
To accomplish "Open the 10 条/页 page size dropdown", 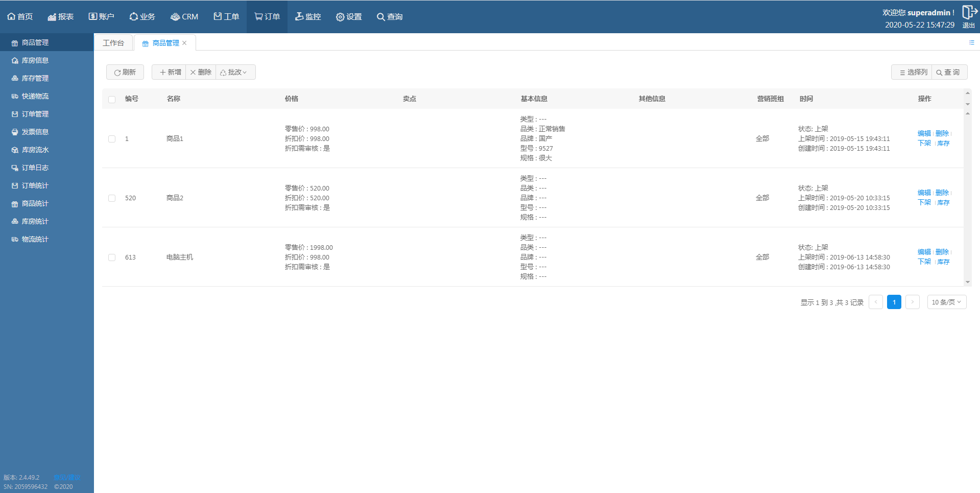I will (x=946, y=302).
